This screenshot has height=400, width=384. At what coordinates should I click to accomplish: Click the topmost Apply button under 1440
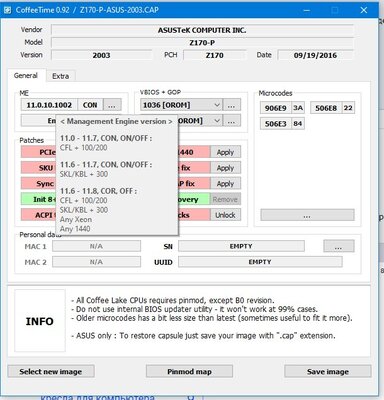point(225,152)
